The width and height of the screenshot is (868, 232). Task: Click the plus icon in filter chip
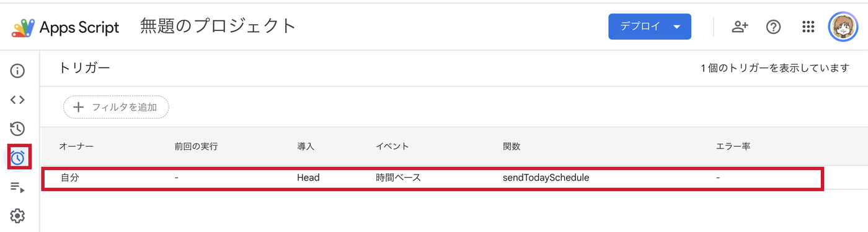[x=78, y=107]
